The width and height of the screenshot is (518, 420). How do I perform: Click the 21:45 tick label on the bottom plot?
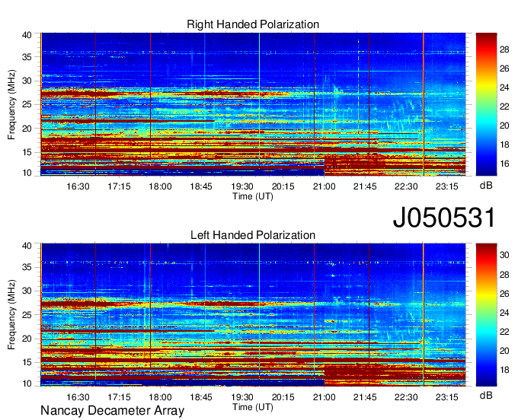coord(365,397)
